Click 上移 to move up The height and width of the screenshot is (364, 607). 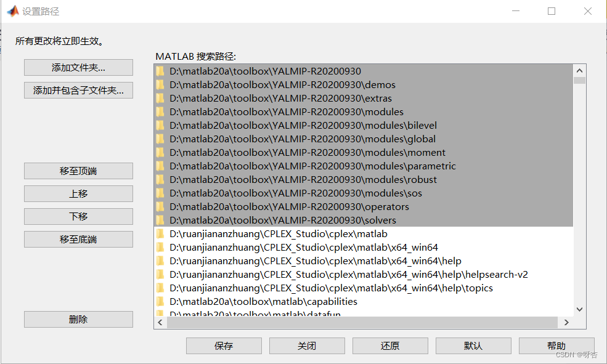(x=79, y=194)
